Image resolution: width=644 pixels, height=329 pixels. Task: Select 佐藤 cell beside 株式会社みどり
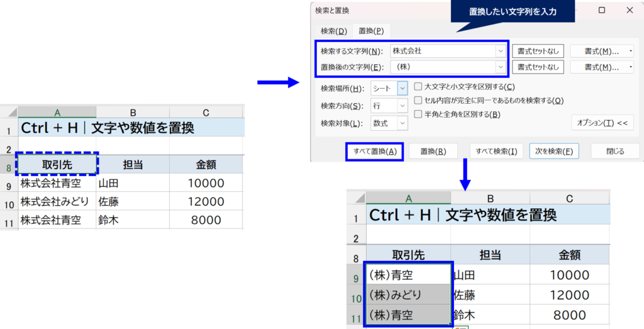(x=133, y=201)
